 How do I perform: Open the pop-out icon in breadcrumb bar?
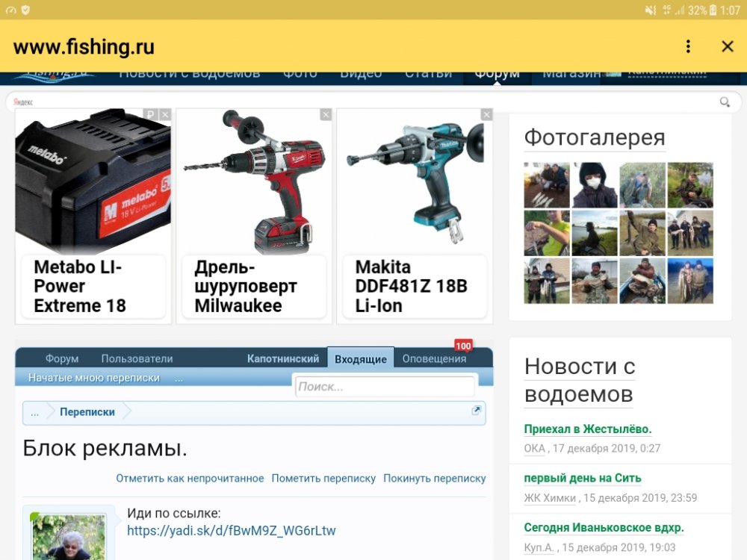[x=476, y=411]
